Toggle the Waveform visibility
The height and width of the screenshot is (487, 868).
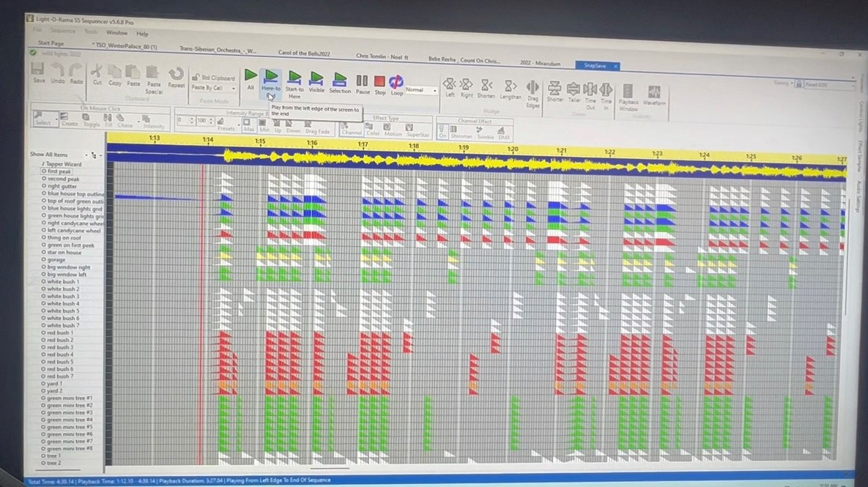click(x=654, y=94)
